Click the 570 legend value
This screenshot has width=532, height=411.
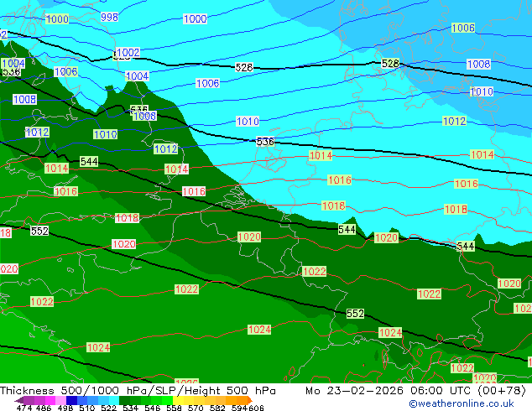click(196, 408)
